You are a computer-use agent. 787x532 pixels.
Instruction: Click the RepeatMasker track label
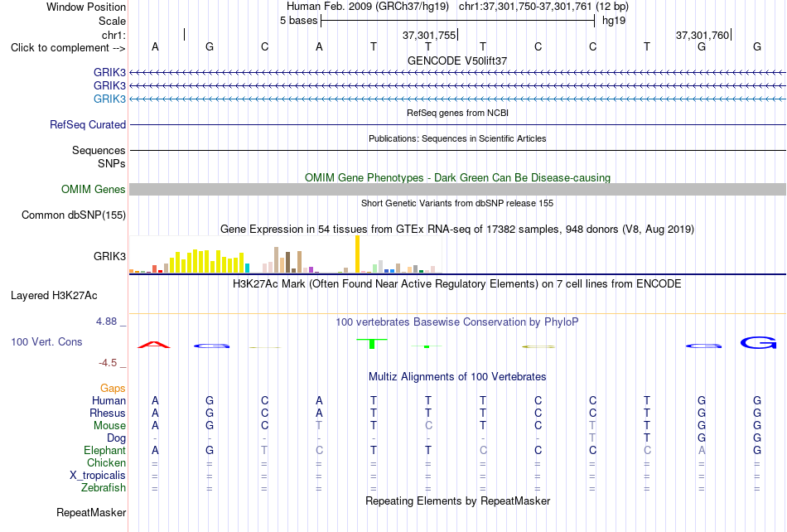[91, 513]
